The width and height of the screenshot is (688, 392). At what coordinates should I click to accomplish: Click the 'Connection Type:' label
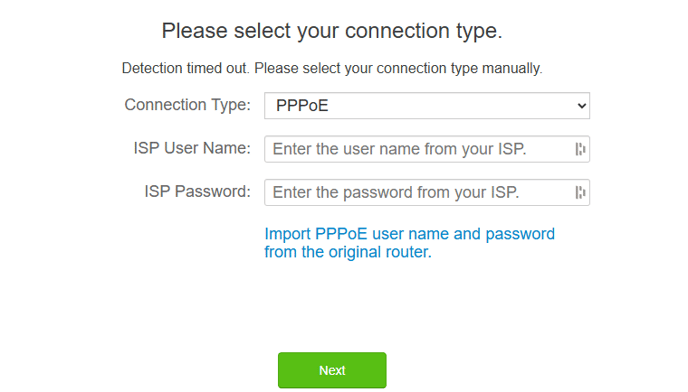tap(187, 105)
